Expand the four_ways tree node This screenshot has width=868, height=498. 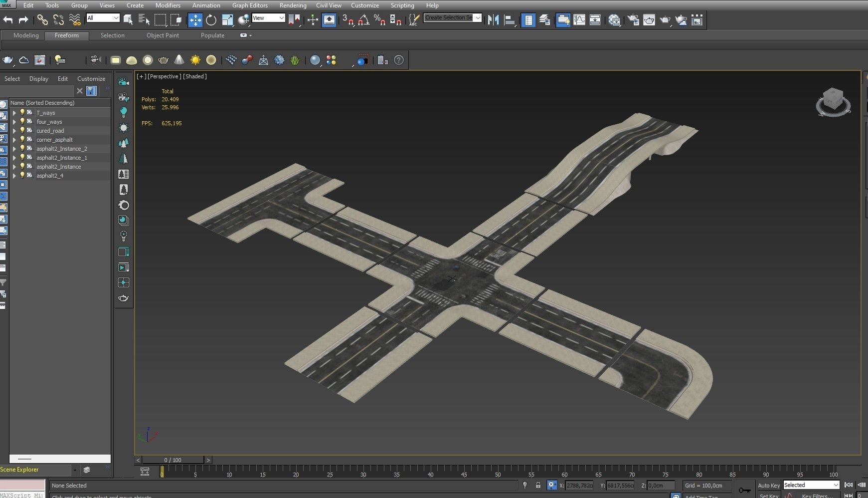[x=14, y=122]
